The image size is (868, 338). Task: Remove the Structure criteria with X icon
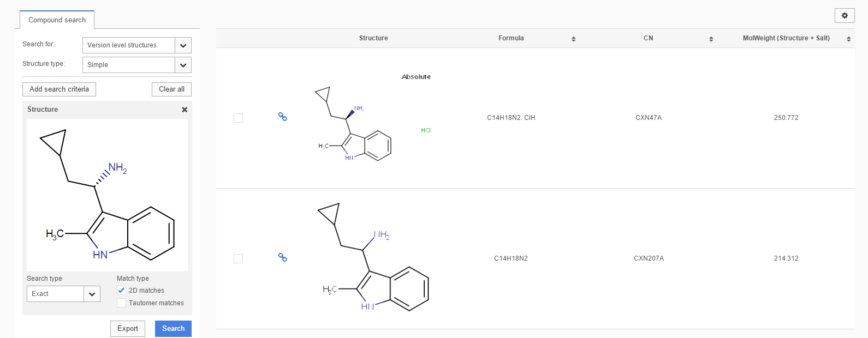[x=185, y=110]
